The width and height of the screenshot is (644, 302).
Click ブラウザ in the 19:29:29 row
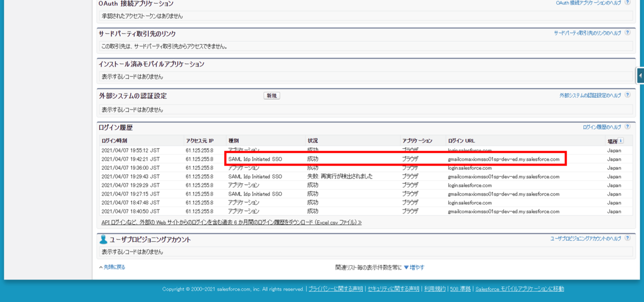pos(410,185)
